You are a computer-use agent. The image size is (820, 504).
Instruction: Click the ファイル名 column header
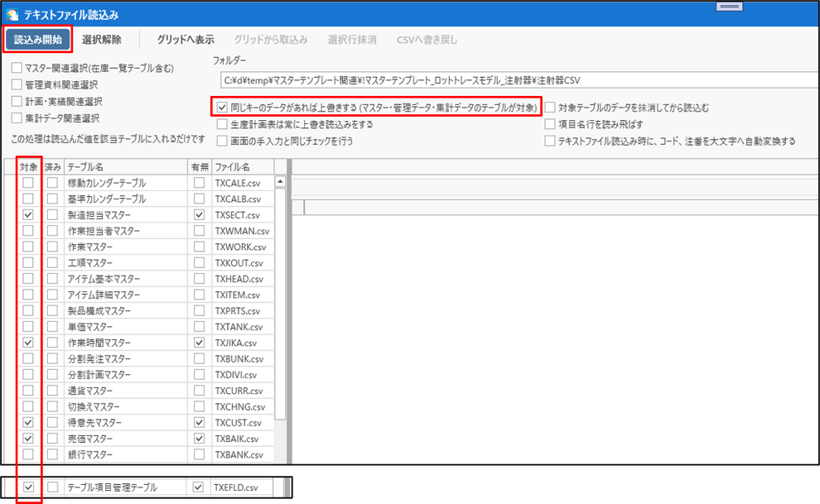[x=243, y=167]
